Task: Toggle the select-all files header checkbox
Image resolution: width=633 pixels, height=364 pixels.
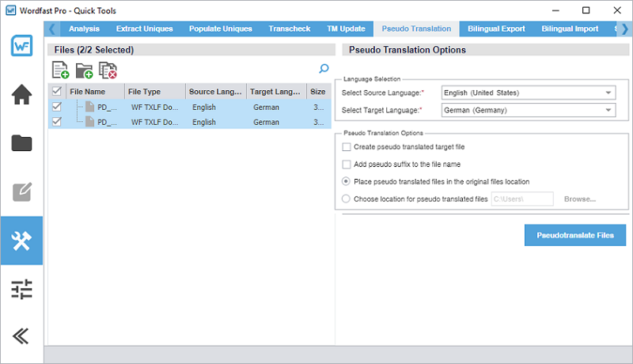Action: (56, 91)
